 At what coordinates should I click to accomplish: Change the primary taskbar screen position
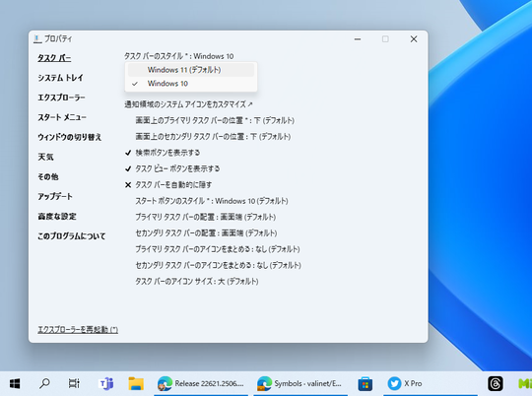(215, 120)
